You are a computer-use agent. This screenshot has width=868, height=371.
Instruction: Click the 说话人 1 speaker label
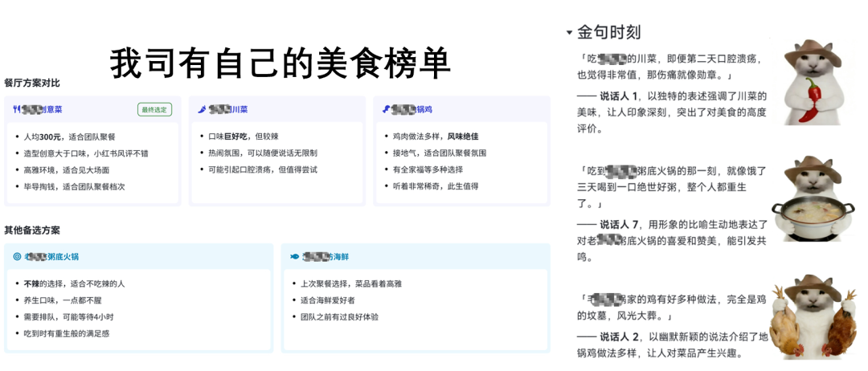click(x=618, y=96)
